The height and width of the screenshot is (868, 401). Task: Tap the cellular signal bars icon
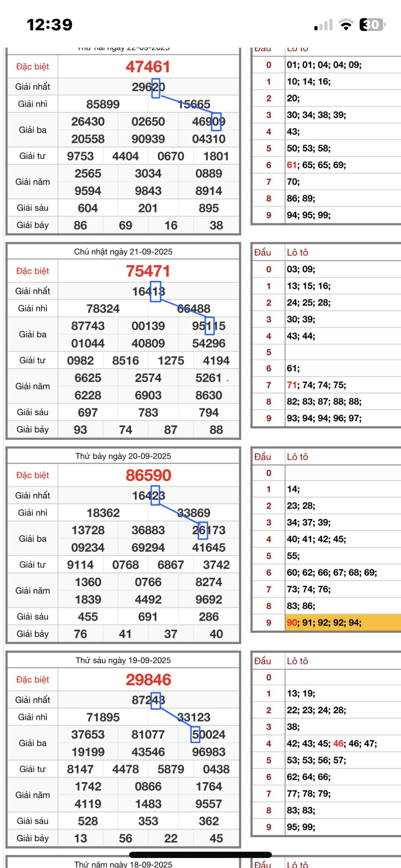[324, 25]
